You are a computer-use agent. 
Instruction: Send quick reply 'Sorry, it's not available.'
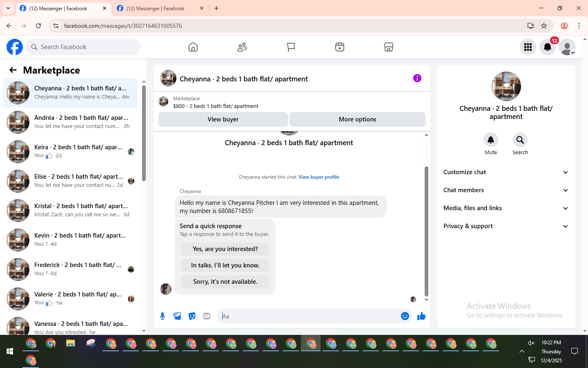pos(225,282)
